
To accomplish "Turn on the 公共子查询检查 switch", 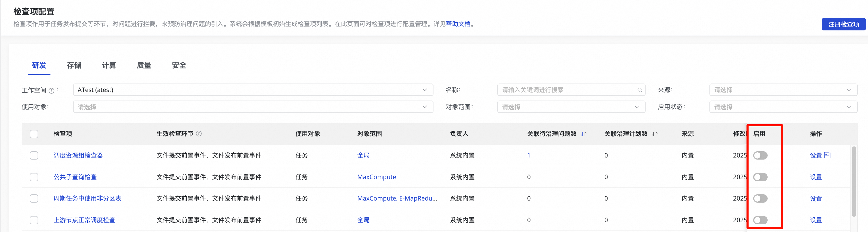I will (x=760, y=177).
